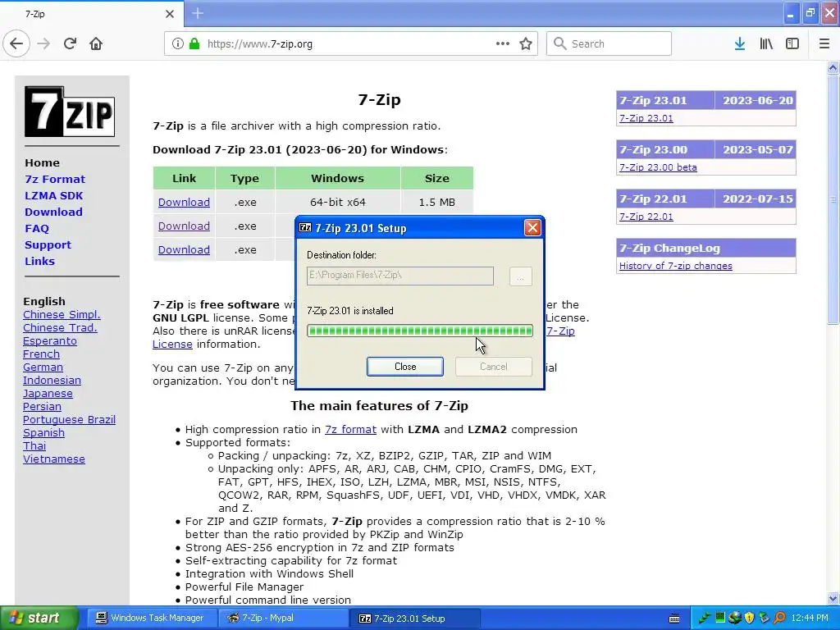Screen dimensions: 840x630
Task: Click the 7-Zip logo image
Action: pos(70,112)
